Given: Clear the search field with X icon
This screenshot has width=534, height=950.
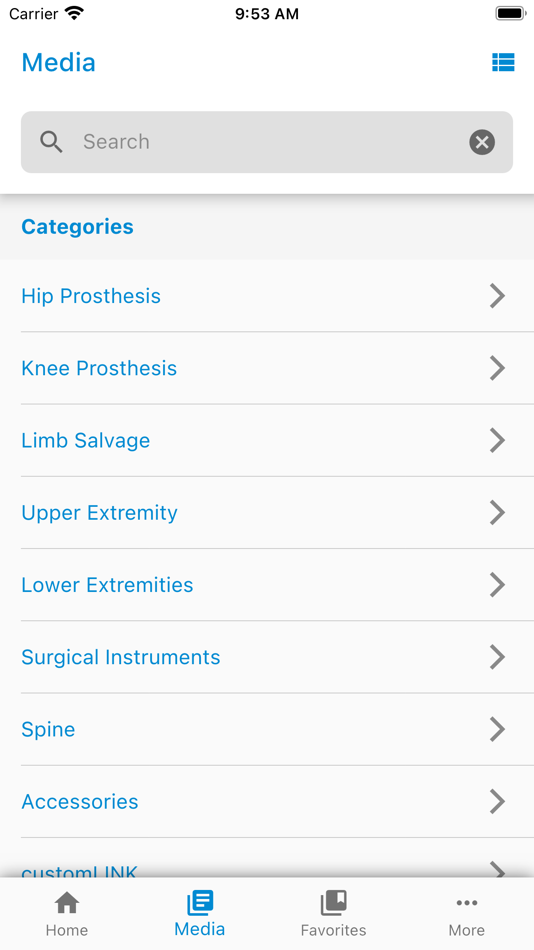Looking at the screenshot, I should [482, 142].
